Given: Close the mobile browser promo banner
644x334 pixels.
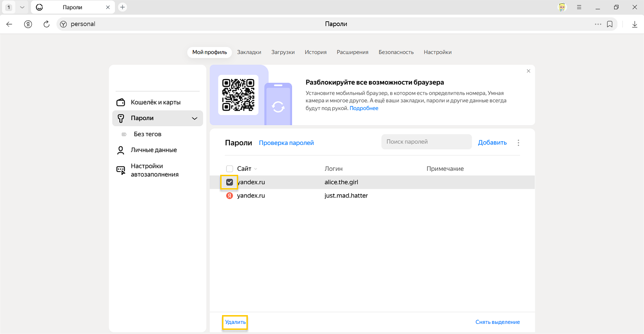Looking at the screenshot, I should click(x=528, y=71).
